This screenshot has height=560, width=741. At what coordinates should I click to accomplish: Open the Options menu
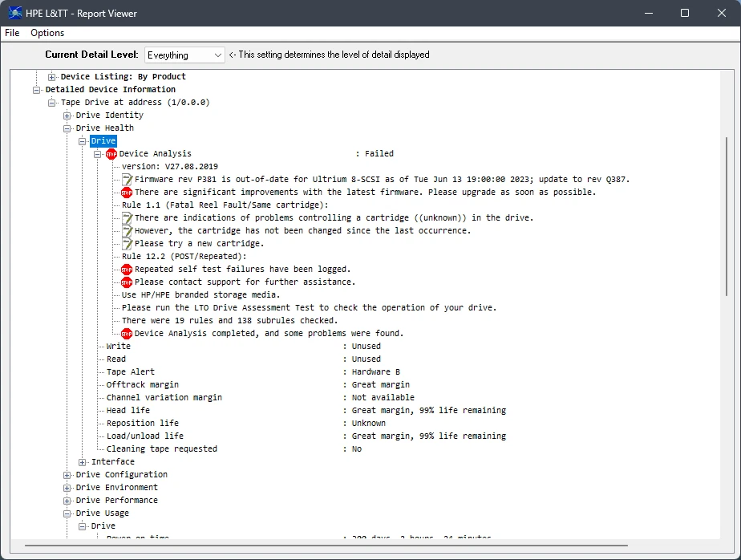click(x=47, y=33)
